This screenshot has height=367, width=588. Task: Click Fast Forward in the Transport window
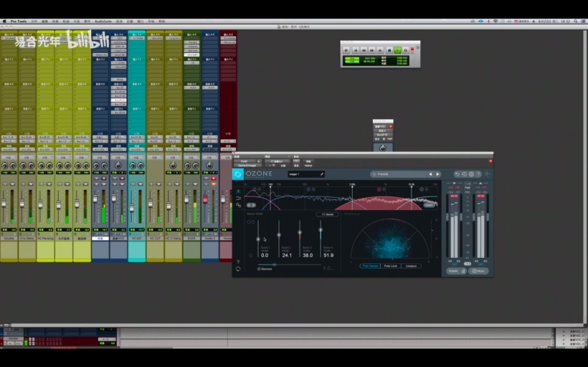(372, 50)
